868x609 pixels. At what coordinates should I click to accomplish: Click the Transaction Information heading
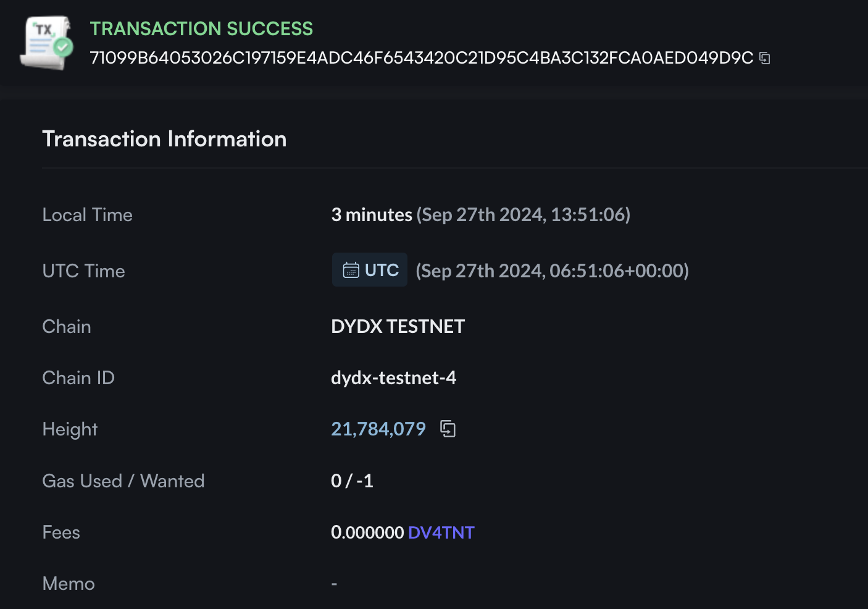coord(164,139)
